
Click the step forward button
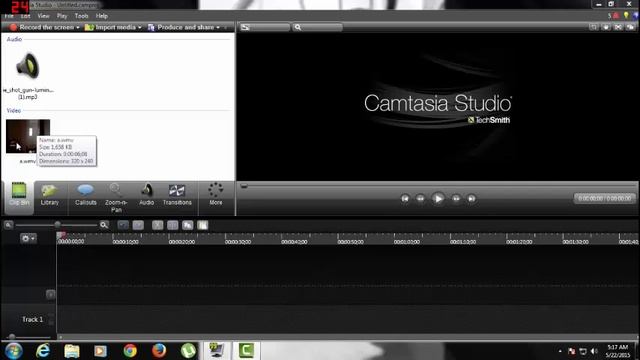pyautogui.click(x=456, y=198)
